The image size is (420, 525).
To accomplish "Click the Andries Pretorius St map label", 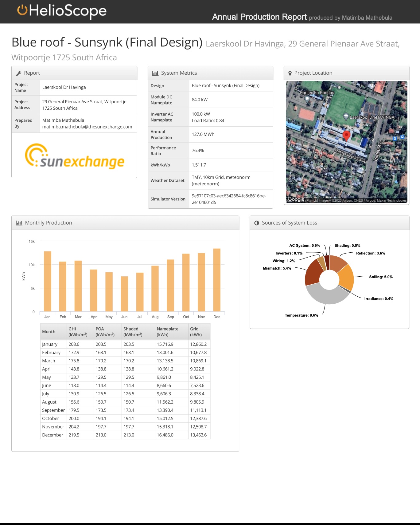I will [x=350, y=156].
